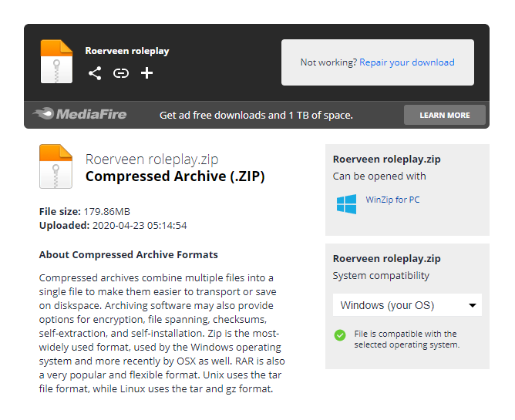Viewport: 515px width, 420px height.
Task: Click the Roerveen roleplay title in header
Action: pyautogui.click(x=127, y=51)
